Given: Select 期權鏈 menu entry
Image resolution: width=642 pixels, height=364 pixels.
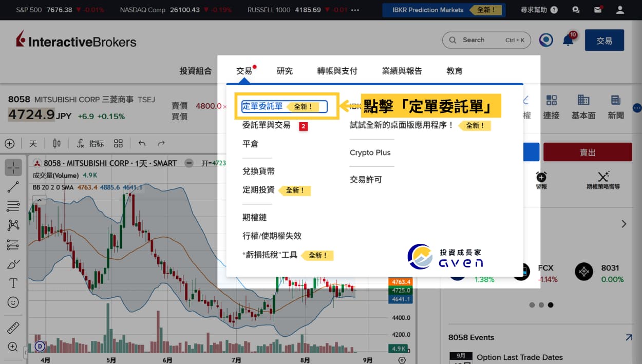Looking at the screenshot, I should click(254, 218).
